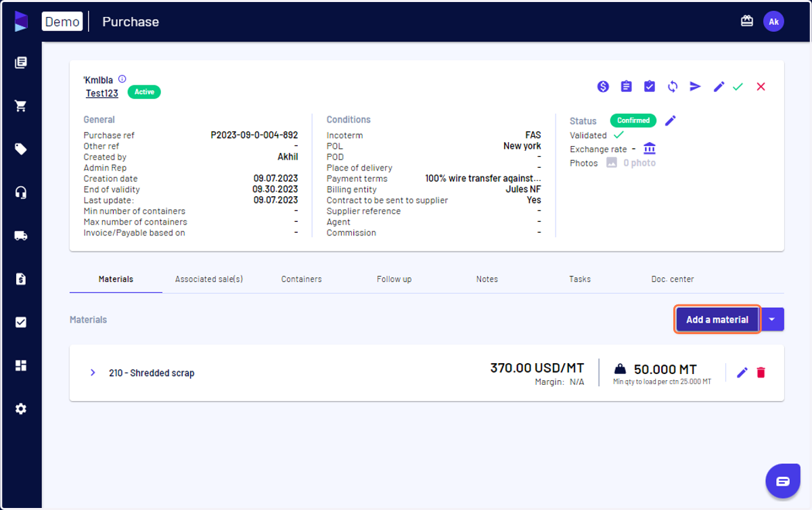
Task: Open the price tag sidebar icon
Action: (21, 149)
